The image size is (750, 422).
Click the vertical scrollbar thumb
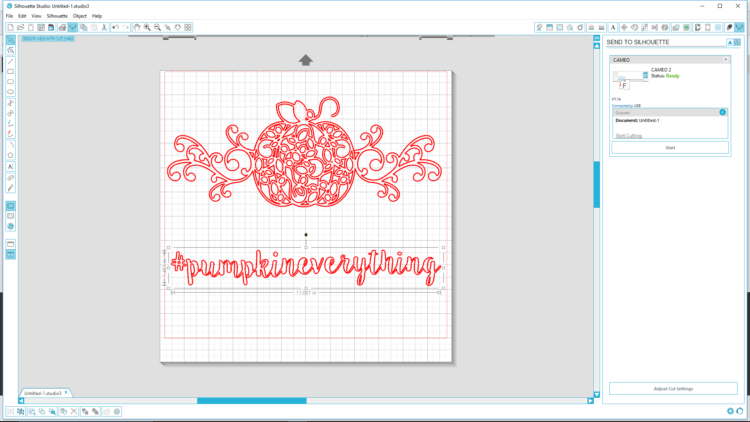596,185
